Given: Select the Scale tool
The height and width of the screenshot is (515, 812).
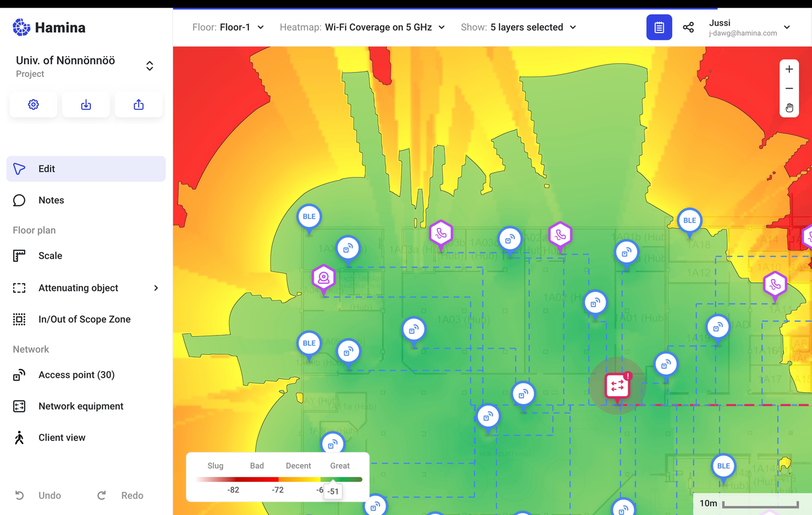Looking at the screenshot, I should [x=50, y=255].
